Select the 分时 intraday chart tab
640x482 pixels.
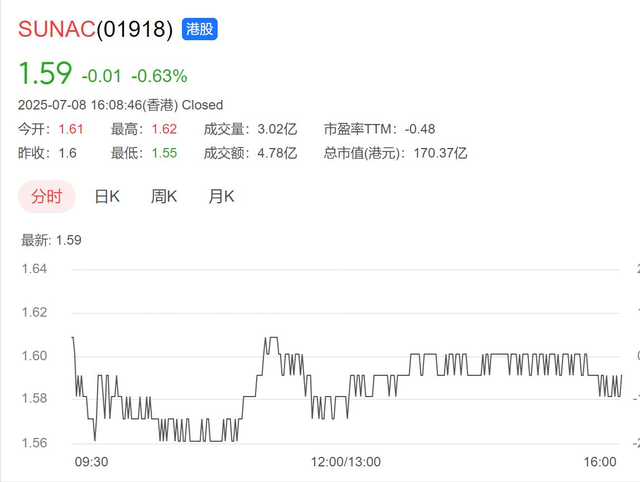[47, 197]
